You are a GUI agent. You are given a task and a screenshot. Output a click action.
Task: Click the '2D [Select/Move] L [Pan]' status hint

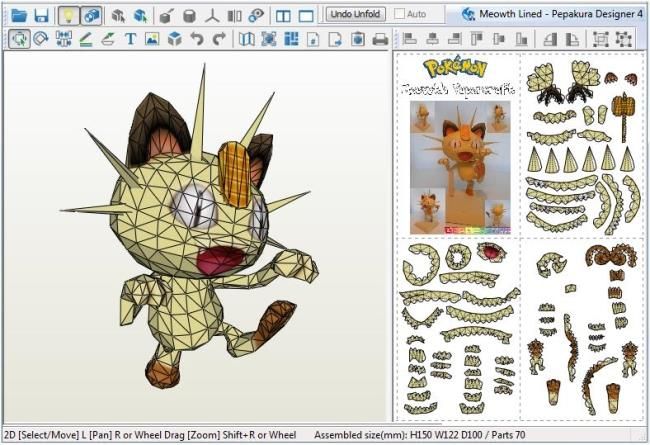58,435
